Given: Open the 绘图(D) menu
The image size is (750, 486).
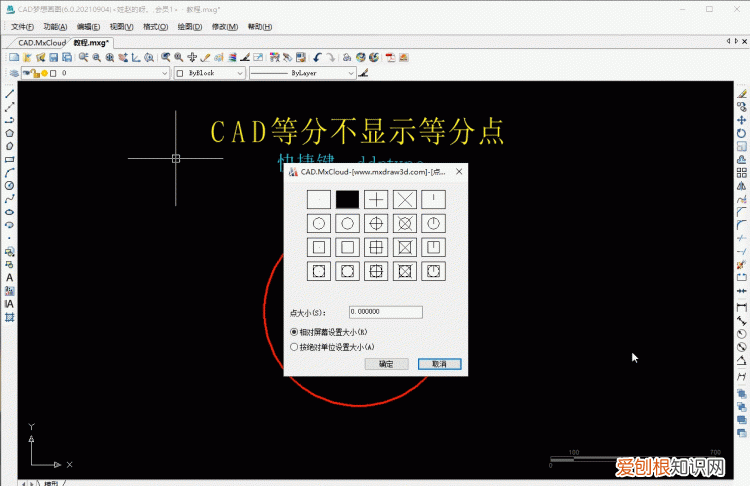Looking at the screenshot, I should coord(190,27).
